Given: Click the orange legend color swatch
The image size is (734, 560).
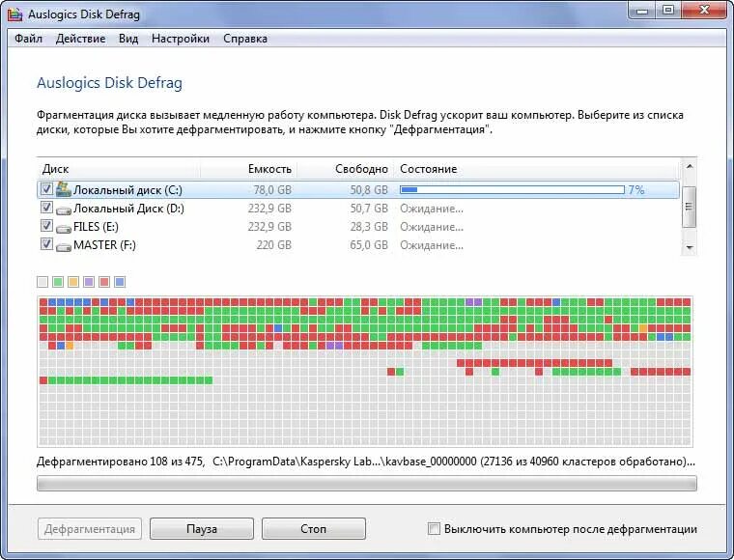Looking at the screenshot, I should point(73,282).
